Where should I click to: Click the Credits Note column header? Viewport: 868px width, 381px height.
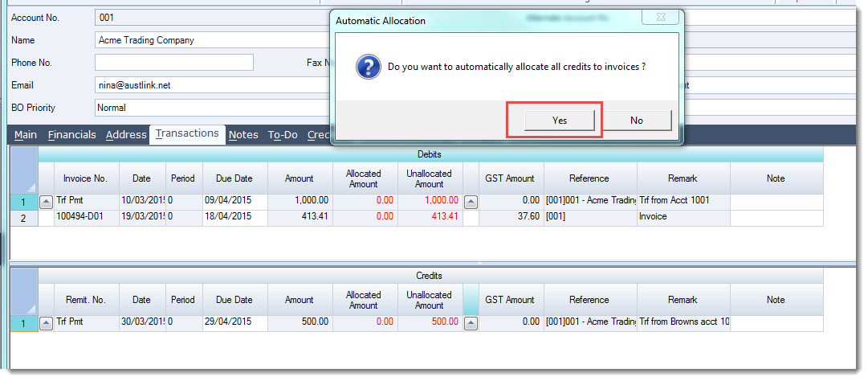tap(776, 300)
